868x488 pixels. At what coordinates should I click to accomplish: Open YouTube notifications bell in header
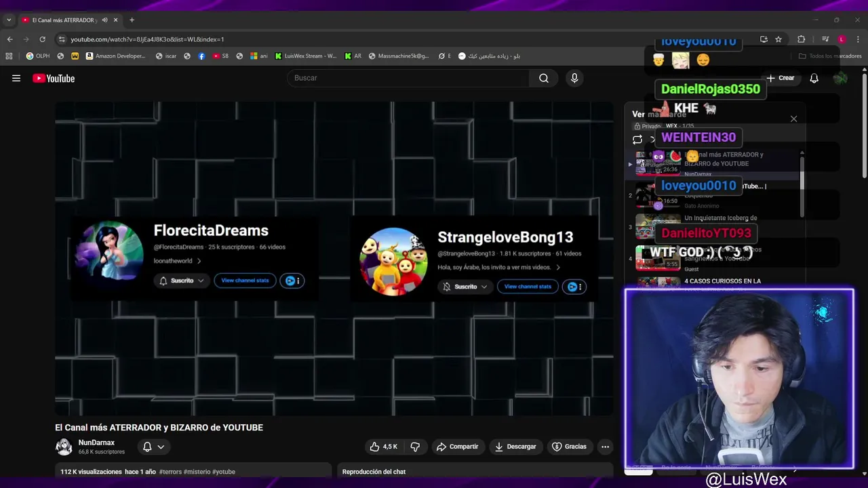coord(814,78)
